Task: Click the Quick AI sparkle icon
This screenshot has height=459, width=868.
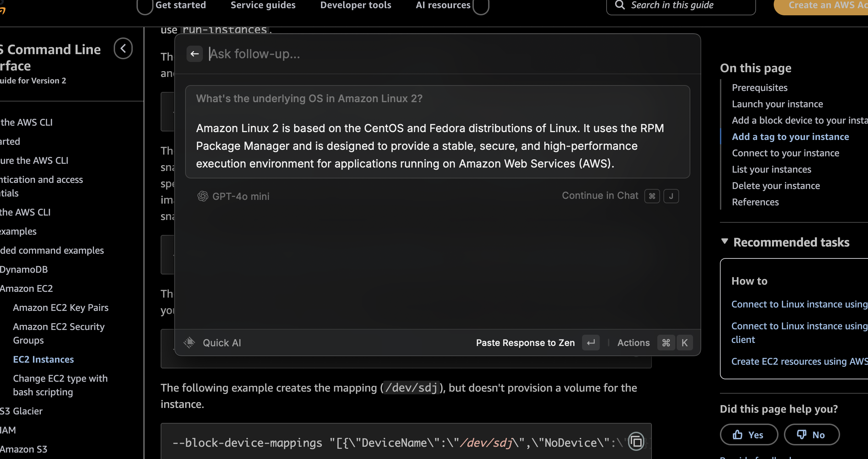Action: (x=190, y=343)
